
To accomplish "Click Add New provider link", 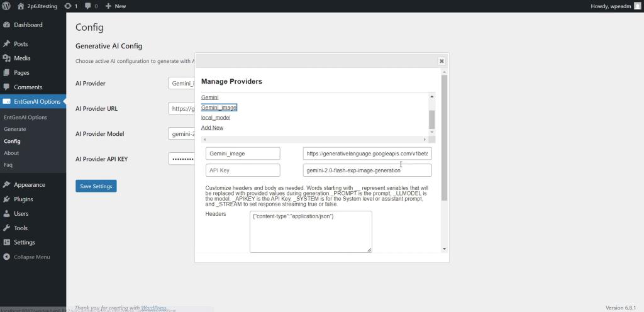I will tap(213, 128).
